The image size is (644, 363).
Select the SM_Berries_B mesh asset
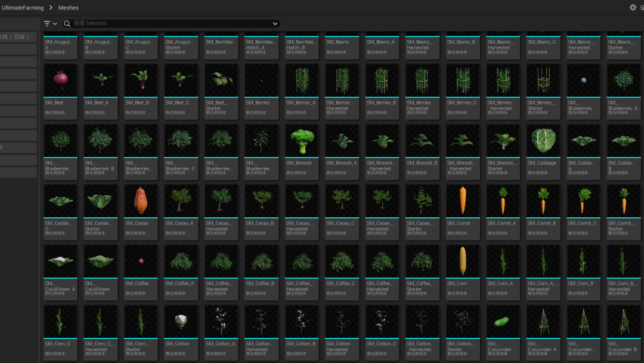point(382,91)
